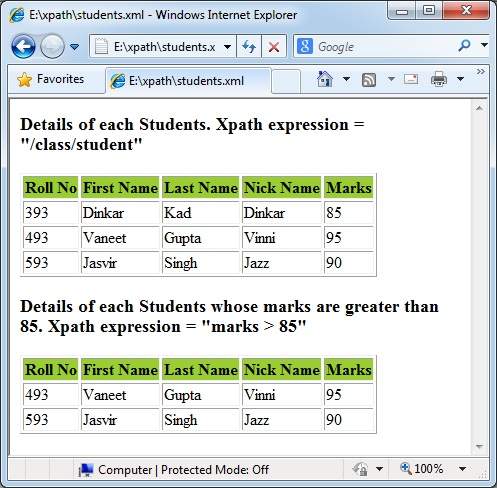Go back with the Back arrow button
The width and height of the screenshot is (497, 488).
click(x=23, y=47)
